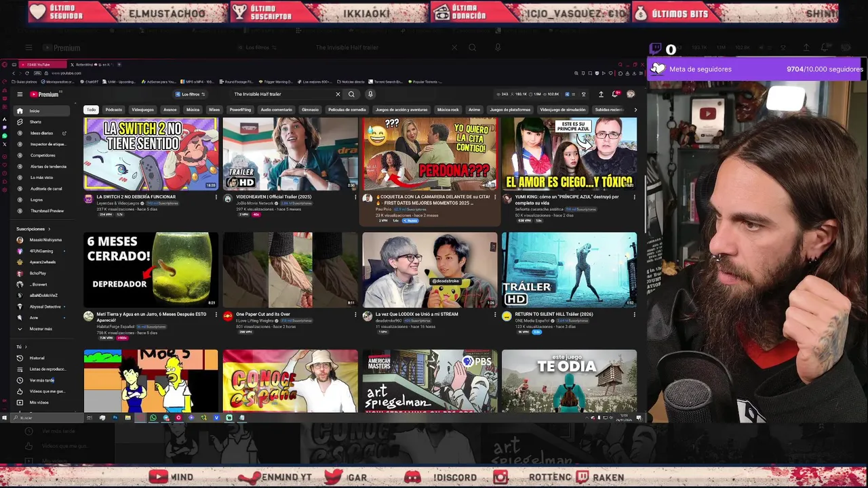Open options menu for Return to Silent Hill
Screen dimensions: 868x488
pyautogui.click(x=634, y=314)
